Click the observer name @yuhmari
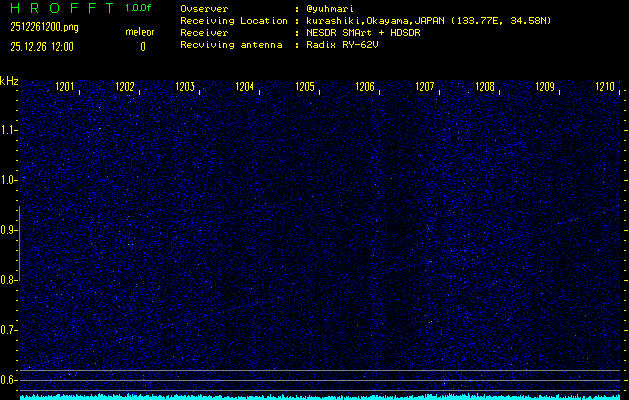629x400 pixels. point(330,9)
